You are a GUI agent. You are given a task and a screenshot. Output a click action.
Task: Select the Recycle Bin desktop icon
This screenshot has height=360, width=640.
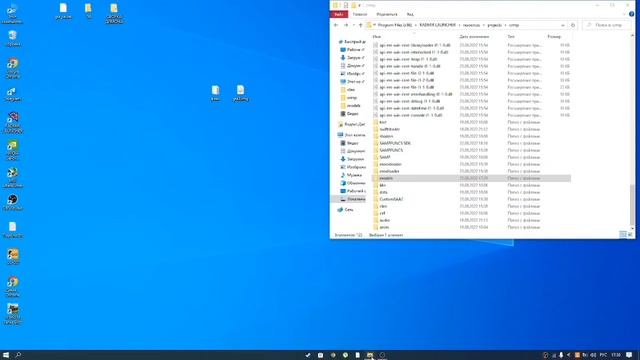[13, 38]
